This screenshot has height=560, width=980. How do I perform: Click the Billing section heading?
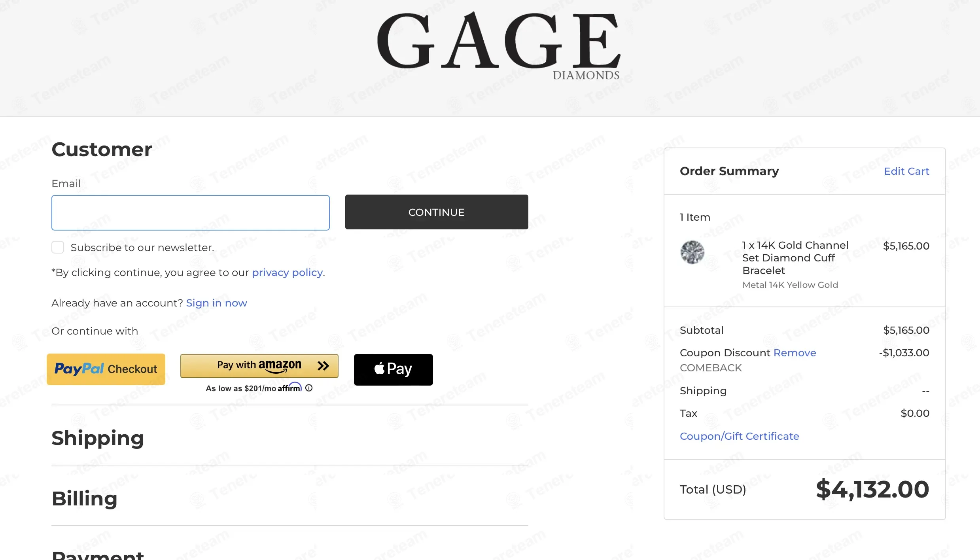[x=85, y=498]
